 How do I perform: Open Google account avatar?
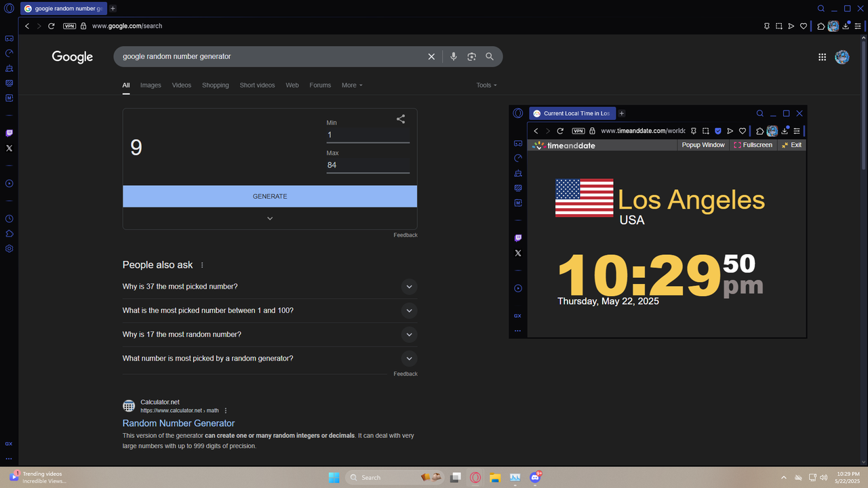(842, 58)
